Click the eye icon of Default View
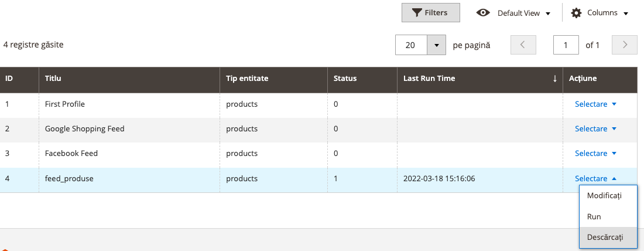Image resolution: width=644 pixels, height=251 pixels. 483,13
